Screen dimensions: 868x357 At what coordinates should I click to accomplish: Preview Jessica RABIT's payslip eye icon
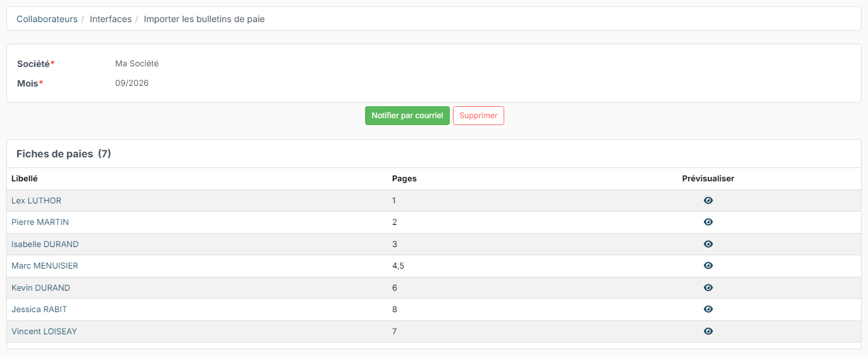[708, 310]
